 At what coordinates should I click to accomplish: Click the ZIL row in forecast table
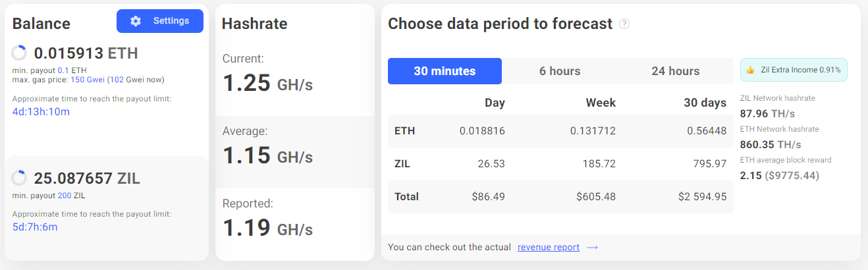click(x=560, y=163)
